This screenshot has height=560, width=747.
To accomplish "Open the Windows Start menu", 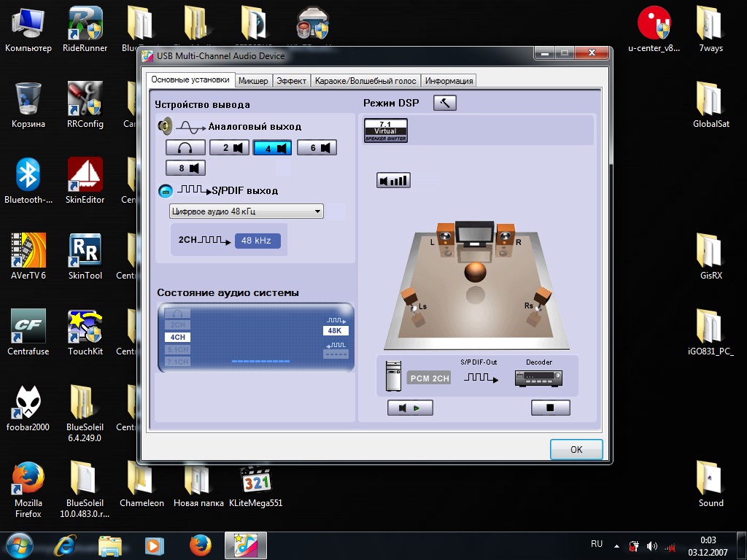I will point(18,545).
